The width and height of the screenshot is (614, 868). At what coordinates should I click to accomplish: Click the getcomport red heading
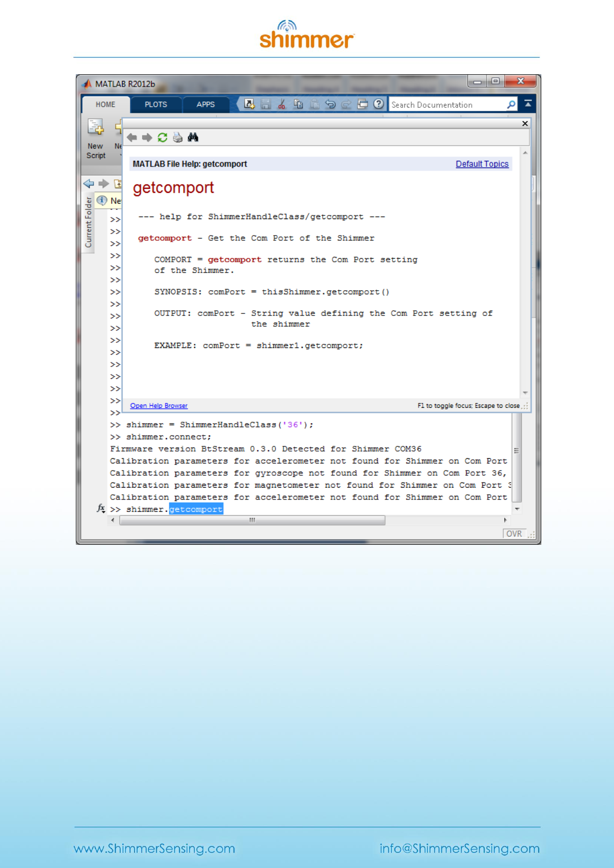(173, 188)
